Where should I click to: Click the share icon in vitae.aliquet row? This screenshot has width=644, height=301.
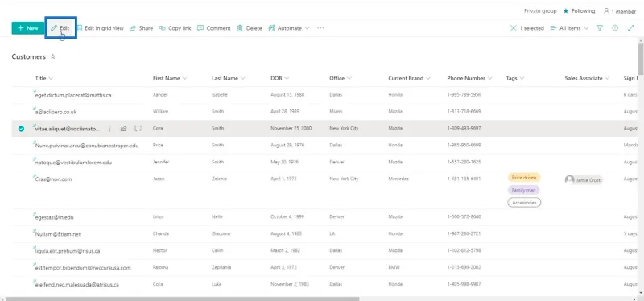tap(123, 129)
